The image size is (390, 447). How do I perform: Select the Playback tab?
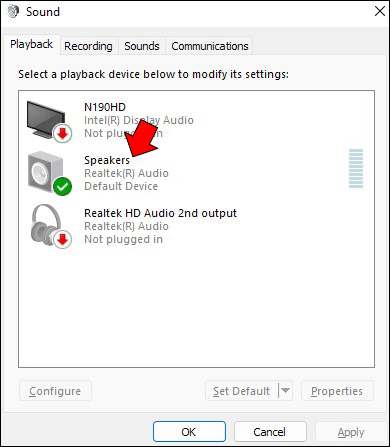[x=31, y=44]
